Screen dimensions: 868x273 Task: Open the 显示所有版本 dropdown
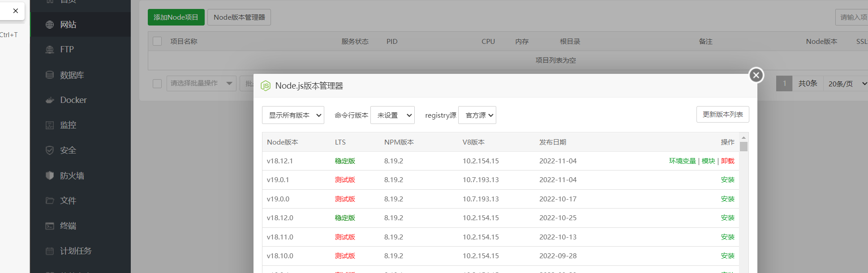[293, 115]
